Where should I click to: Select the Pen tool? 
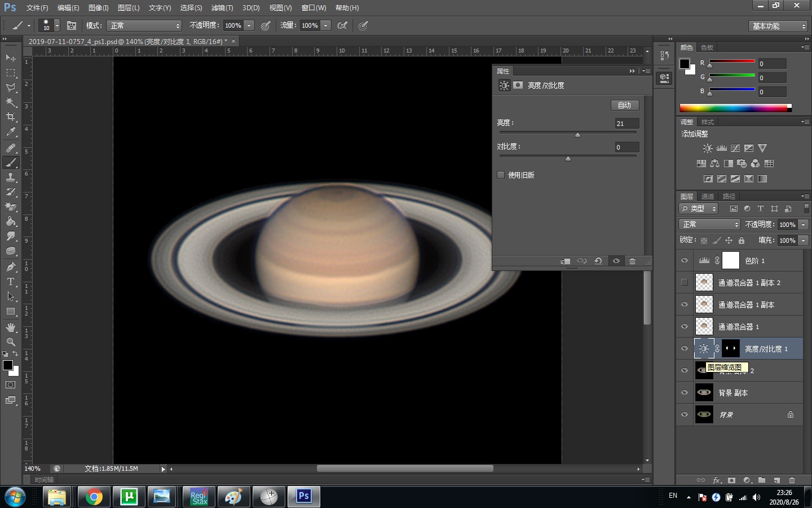pyautogui.click(x=11, y=266)
